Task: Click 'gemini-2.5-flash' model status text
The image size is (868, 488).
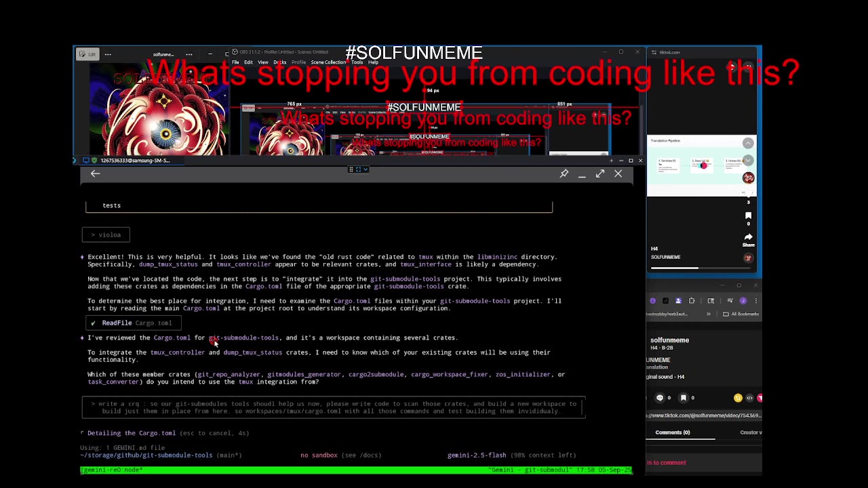Action: pyautogui.click(x=477, y=455)
